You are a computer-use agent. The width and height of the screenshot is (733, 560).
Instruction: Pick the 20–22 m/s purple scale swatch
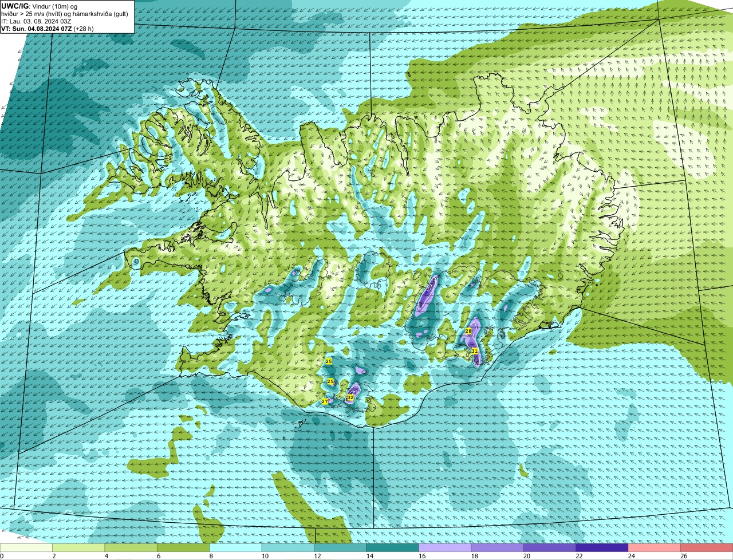tap(550, 547)
